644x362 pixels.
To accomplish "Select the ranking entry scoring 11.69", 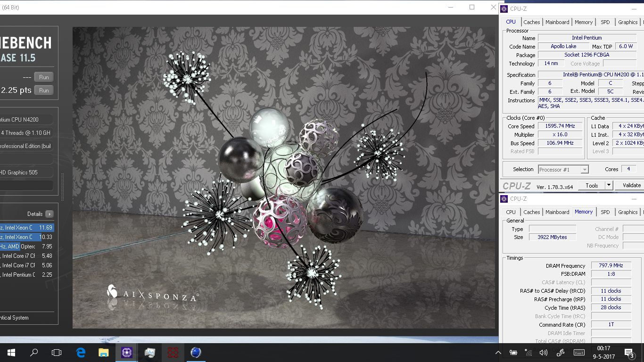I will tap(27, 228).
